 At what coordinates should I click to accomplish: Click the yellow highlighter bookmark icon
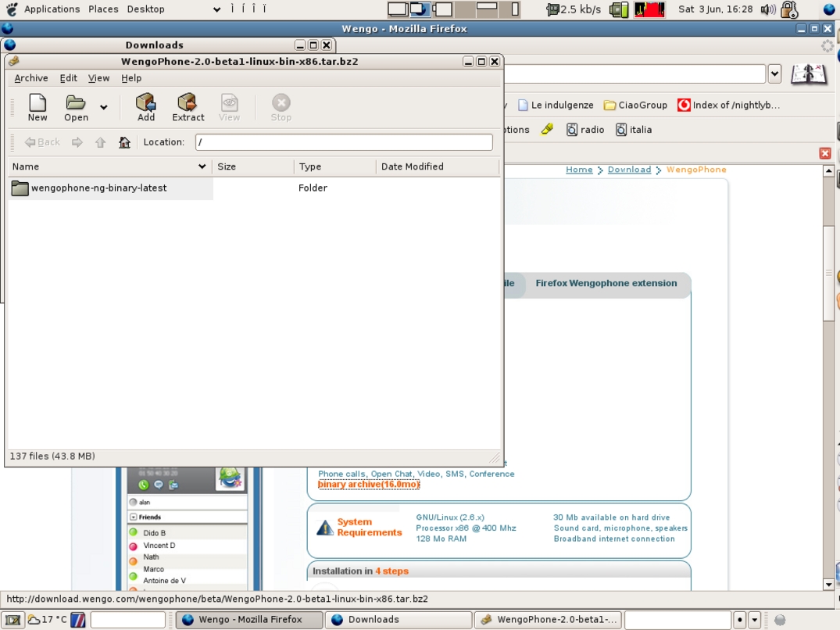click(547, 129)
